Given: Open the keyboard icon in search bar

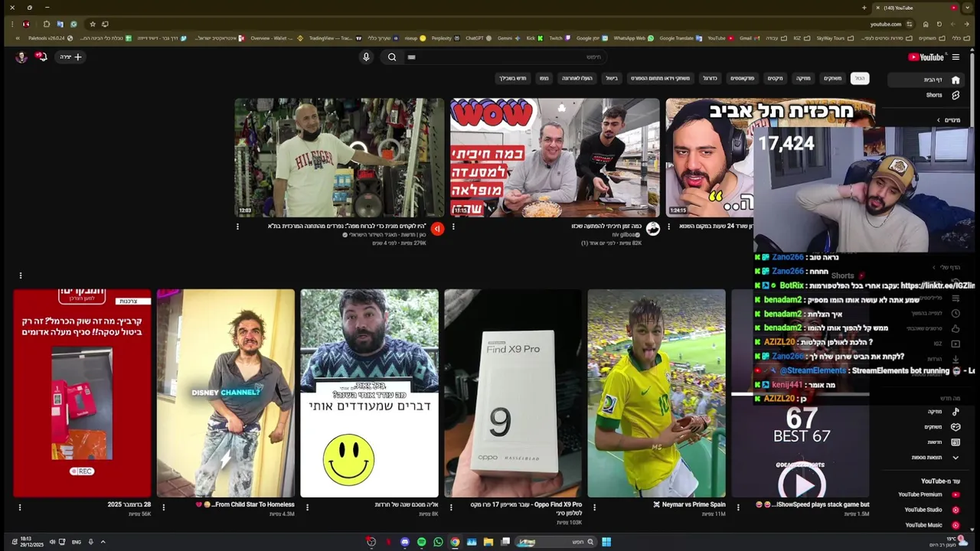Looking at the screenshot, I should pyautogui.click(x=411, y=57).
